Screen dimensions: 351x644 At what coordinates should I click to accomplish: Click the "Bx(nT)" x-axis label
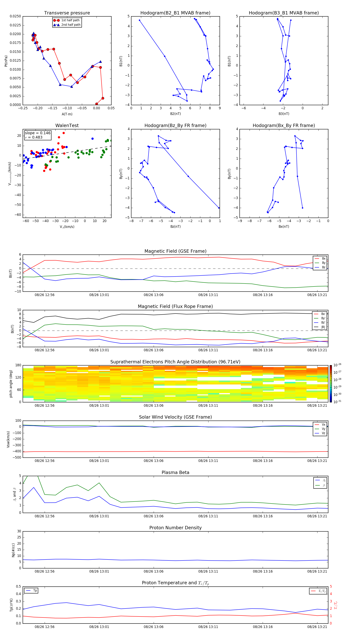coord(284,227)
